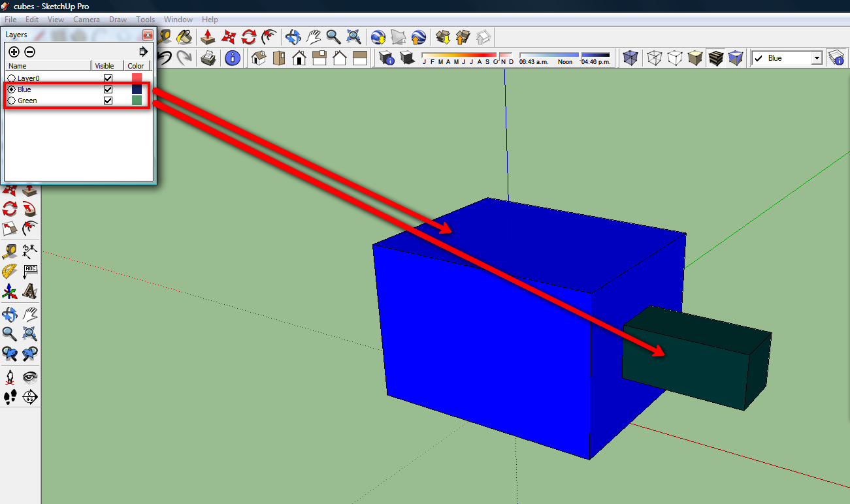Select the Position Camera tool
Viewport: 850px width, 504px height.
(x=10, y=377)
